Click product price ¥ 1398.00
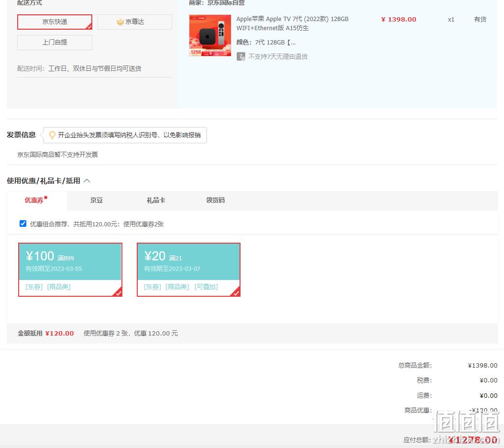Screen dimensions: 504x448 coord(399,19)
